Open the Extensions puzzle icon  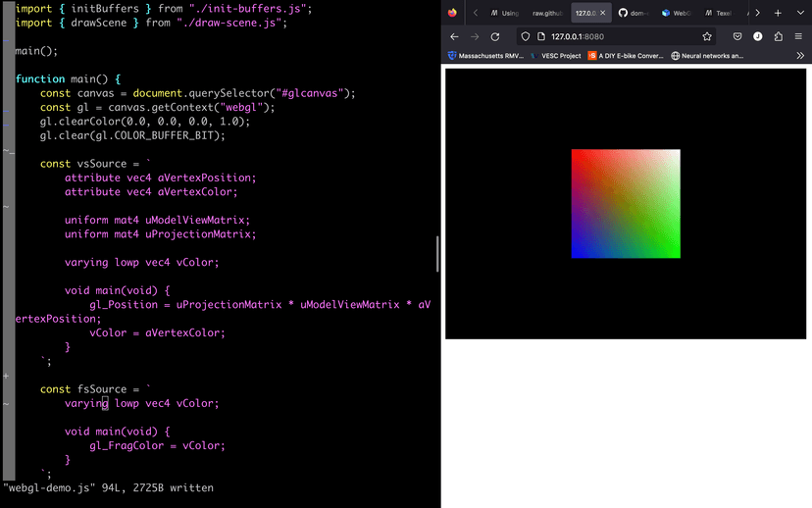(x=779, y=36)
